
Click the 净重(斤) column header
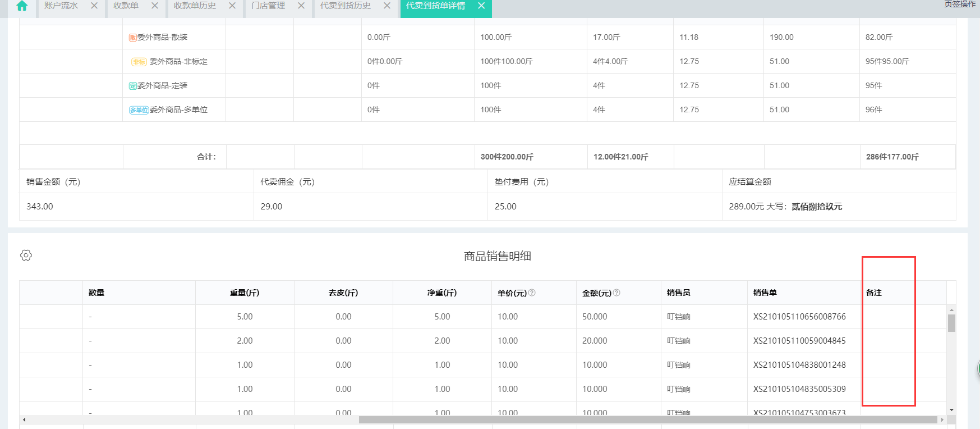pyautogui.click(x=442, y=293)
